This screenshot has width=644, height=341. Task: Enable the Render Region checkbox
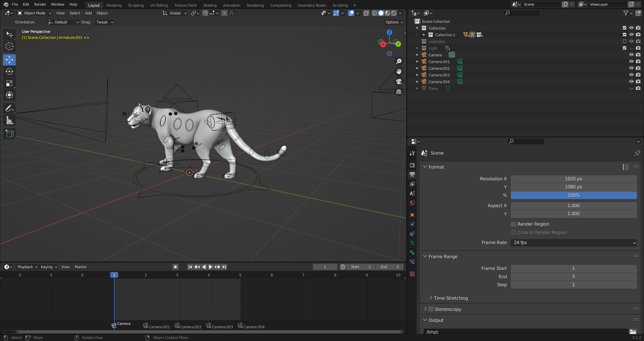(513, 224)
